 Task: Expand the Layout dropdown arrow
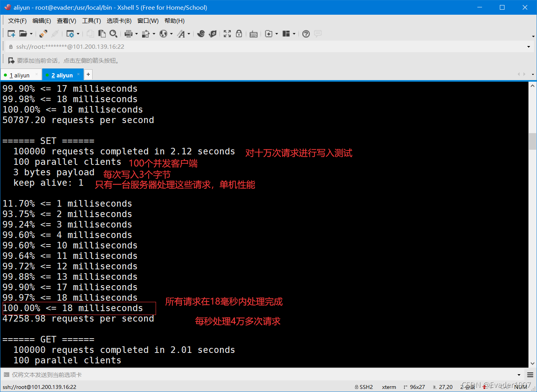[x=294, y=34]
